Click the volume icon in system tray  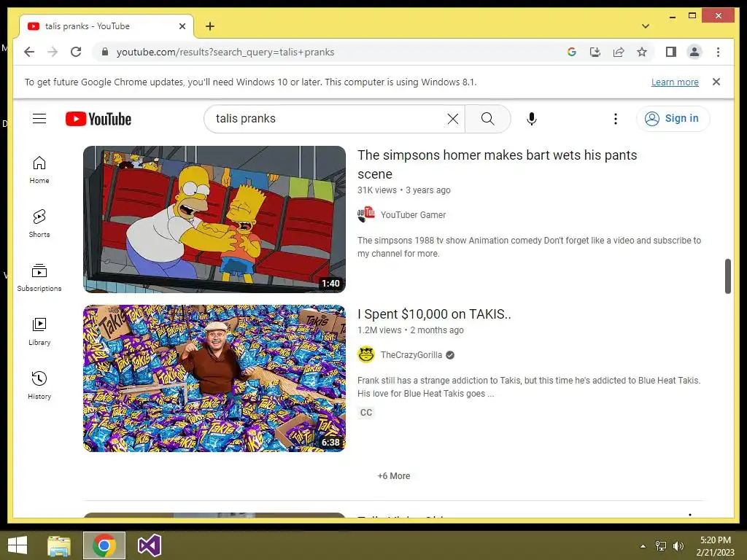click(678, 546)
